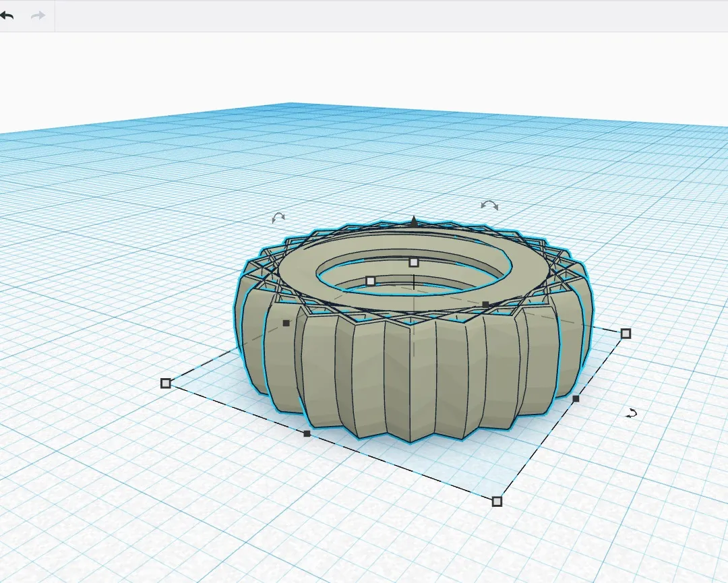Screen dimensions: 728x583
Task: Click the far-right white corner scale handle
Action: 626,332
